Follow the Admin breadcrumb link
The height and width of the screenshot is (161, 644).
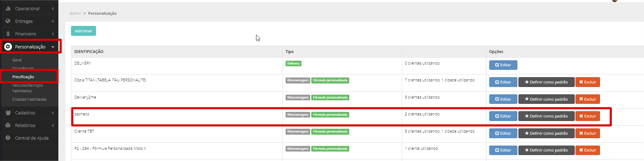click(x=75, y=13)
